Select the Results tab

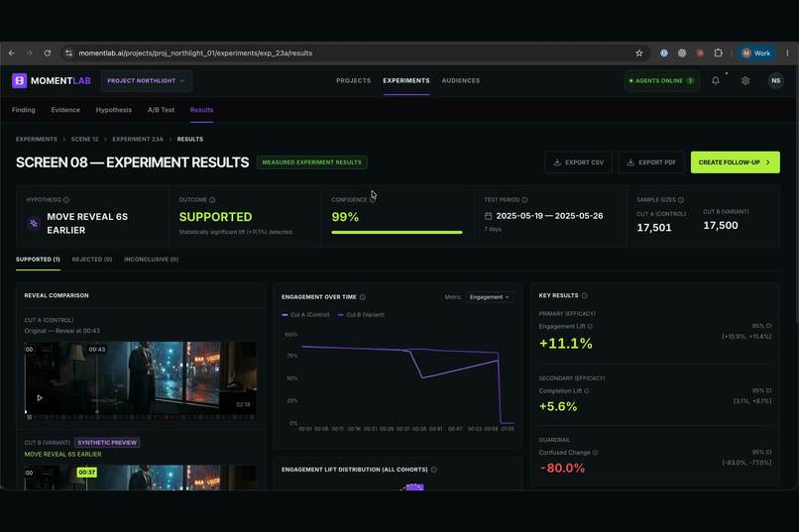(202, 110)
